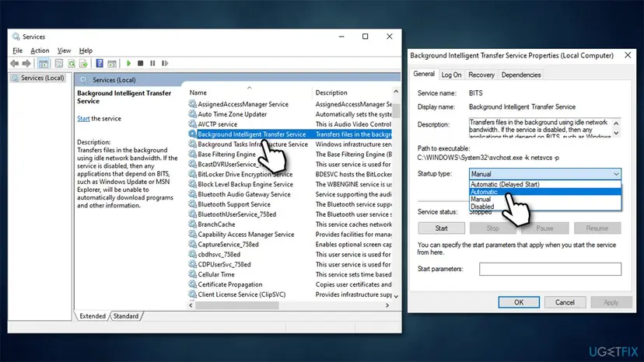Open the Startup type dropdown arrow
This screenshot has height=362, width=644.
pos(616,174)
